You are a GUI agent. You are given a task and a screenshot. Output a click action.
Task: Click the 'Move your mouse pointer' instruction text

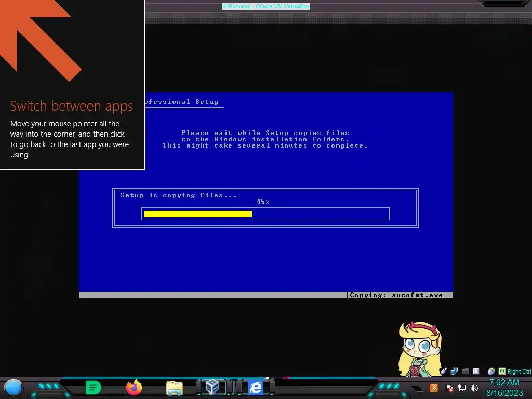[70, 139]
